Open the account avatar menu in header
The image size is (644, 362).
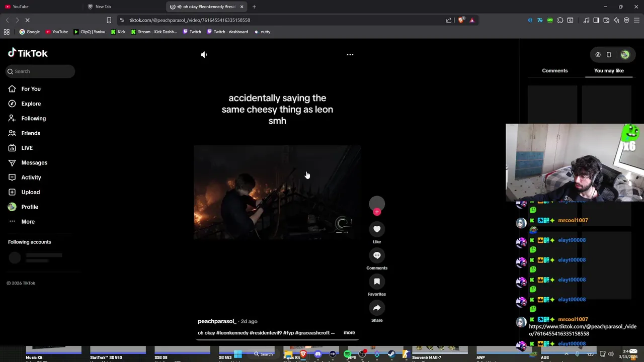[x=625, y=55]
